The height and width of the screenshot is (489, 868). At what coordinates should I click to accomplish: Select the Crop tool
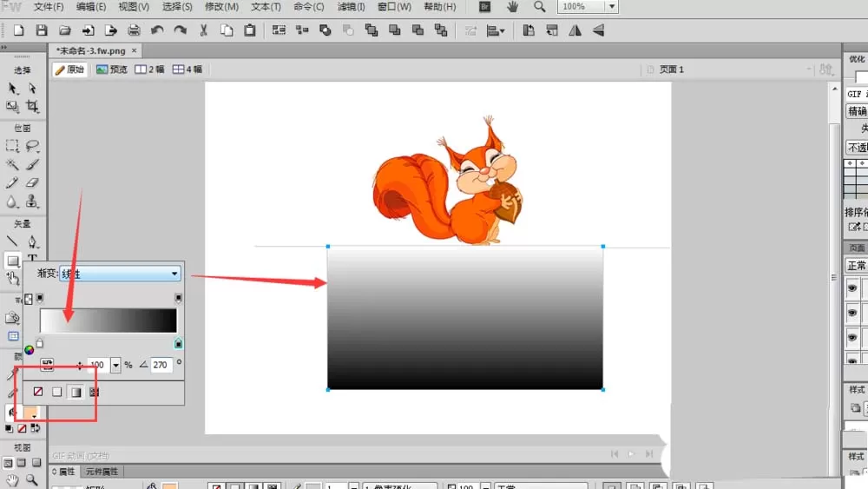click(32, 106)
